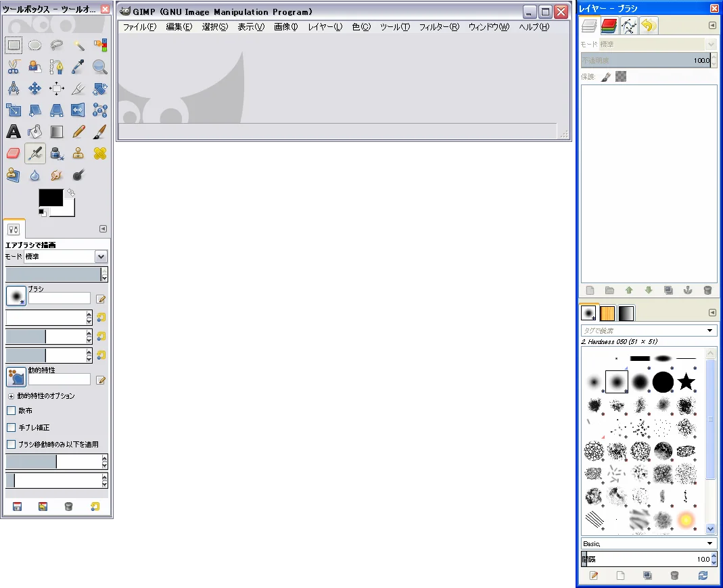Screen dimensions: 723x588
Task: Expand 動的特性のオプション section
Action: [11, 396]
